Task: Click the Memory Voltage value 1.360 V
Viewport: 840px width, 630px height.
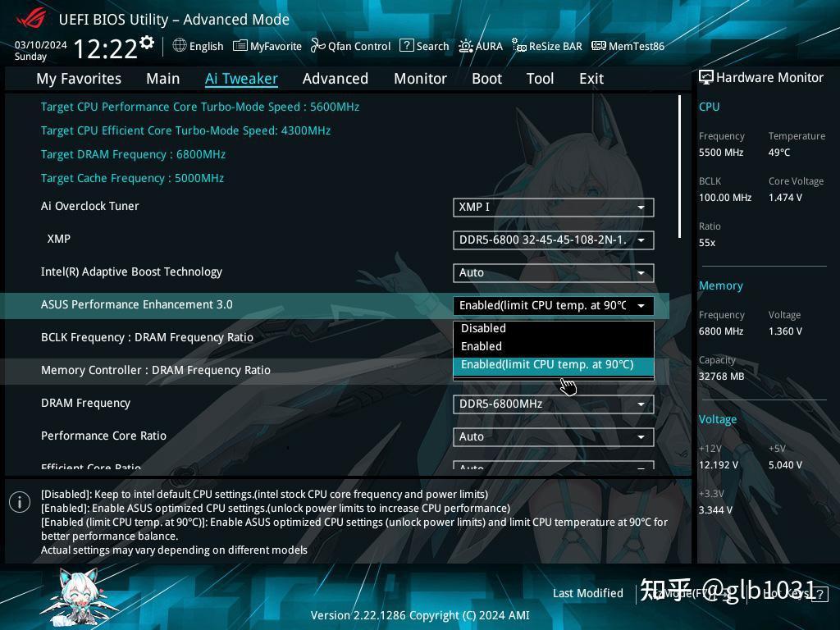Action: pos(785,331)
